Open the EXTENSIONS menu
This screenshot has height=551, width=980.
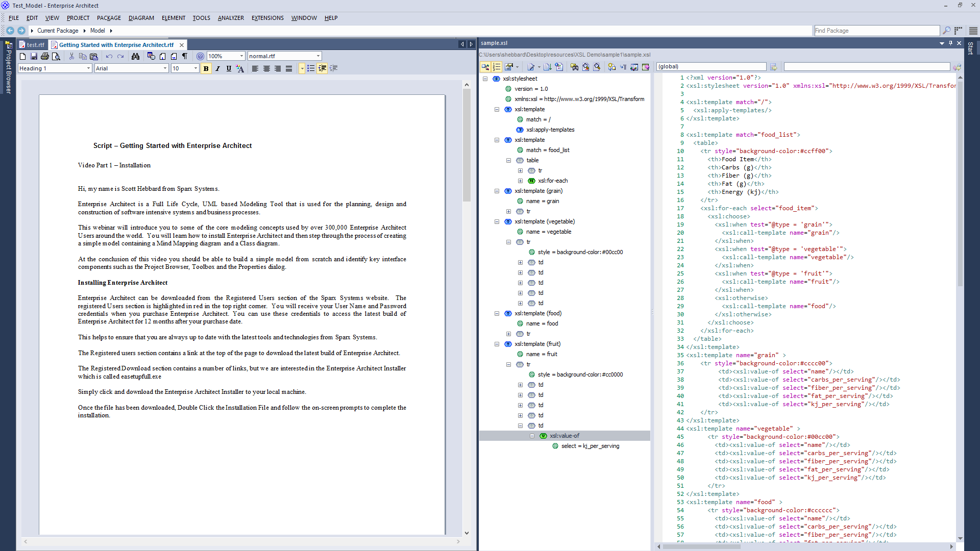point(267,18)
